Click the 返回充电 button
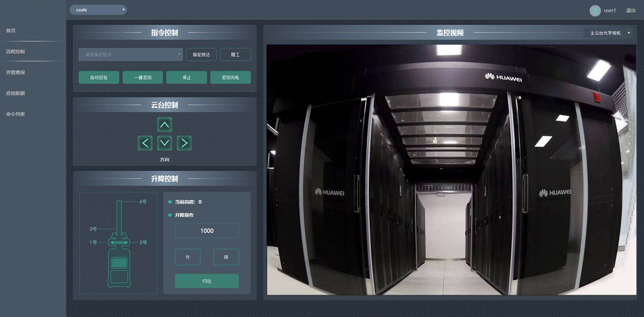This screenshot has height=317, width=644. [230, 77]
